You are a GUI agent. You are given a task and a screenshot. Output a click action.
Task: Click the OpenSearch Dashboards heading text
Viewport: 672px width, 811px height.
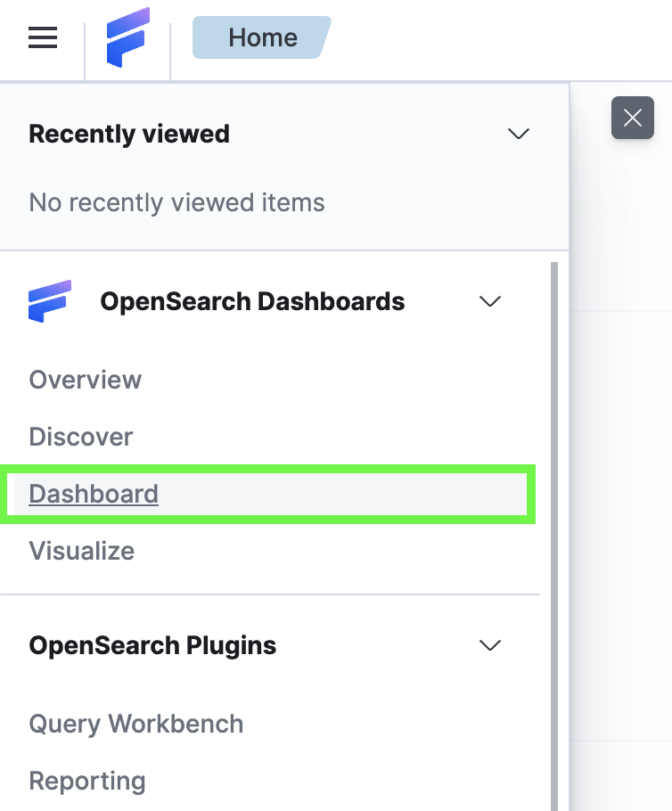click(x=252, y=301)
